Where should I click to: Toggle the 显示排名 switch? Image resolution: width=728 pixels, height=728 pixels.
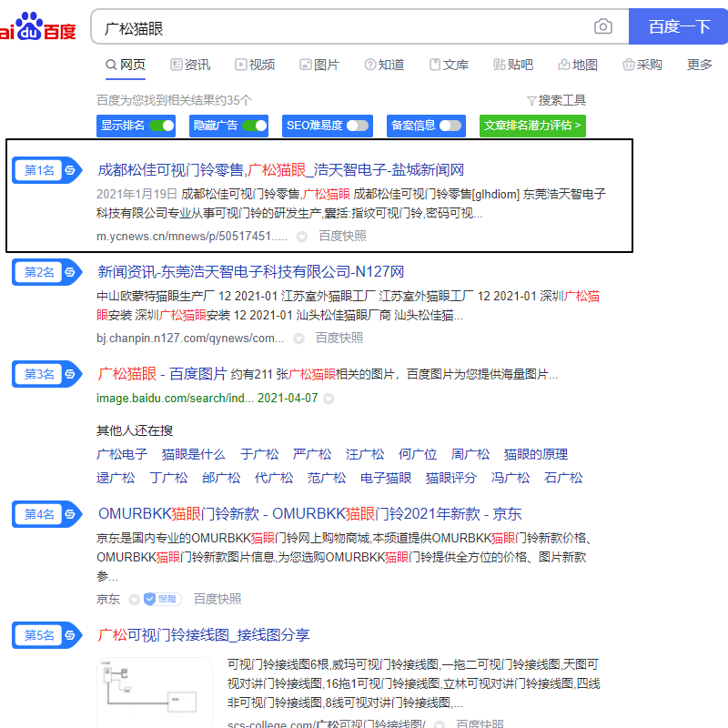click(x=162, y=126)
